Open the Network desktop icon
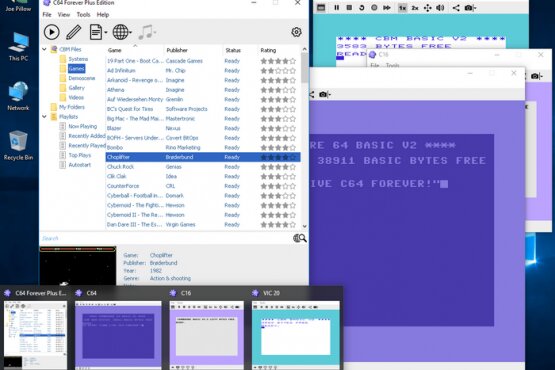The image size is (555, 370). 18,96
